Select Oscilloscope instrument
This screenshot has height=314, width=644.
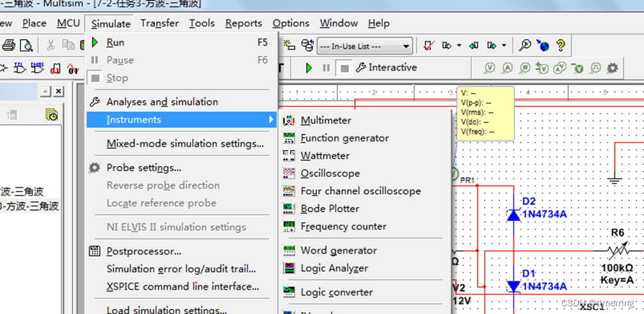(x=364, y=174)
